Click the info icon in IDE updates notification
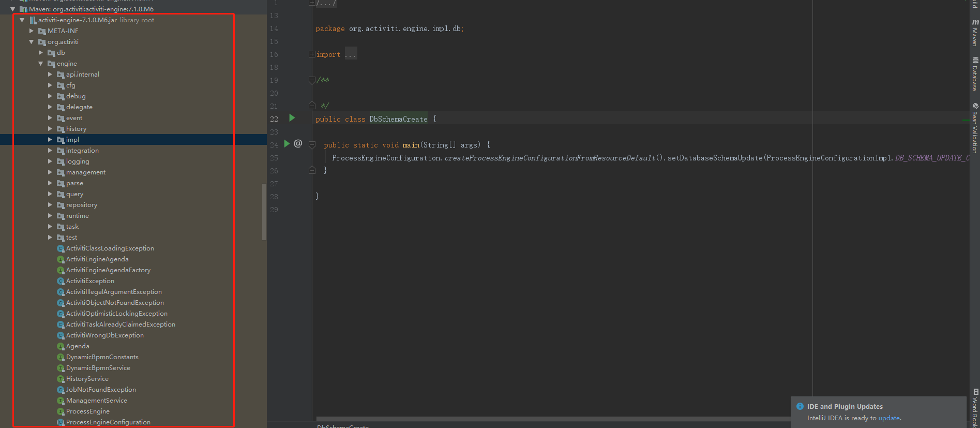This screenshot has height=428, width=980. 800,406
